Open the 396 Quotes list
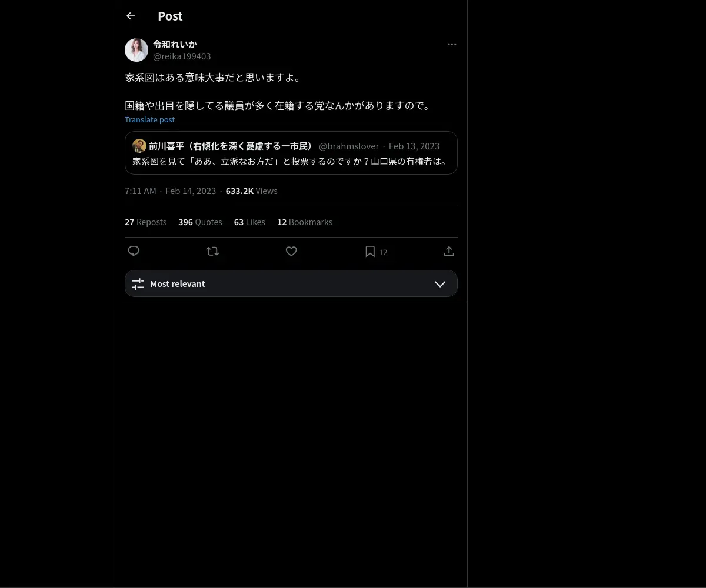 click(200, 222)
